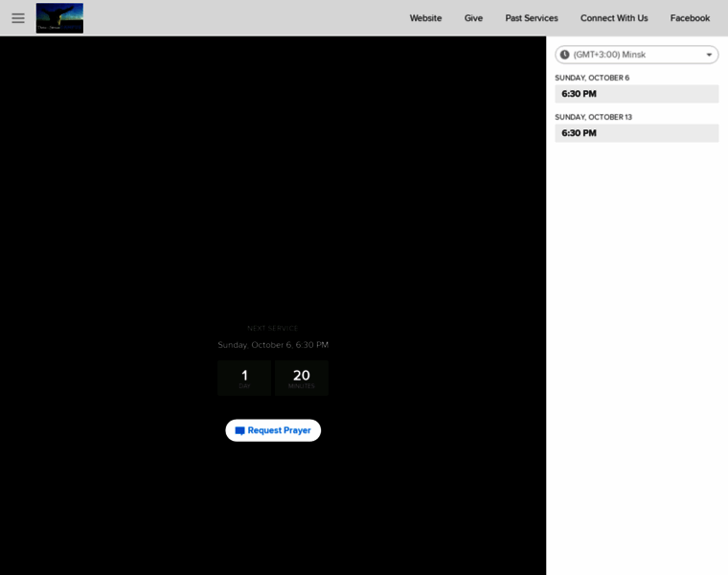Click the Request Prayer button

click(x=273, y=430)
